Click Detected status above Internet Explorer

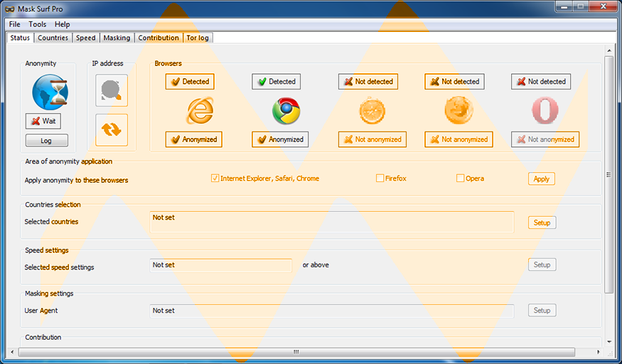click(190, 81)
